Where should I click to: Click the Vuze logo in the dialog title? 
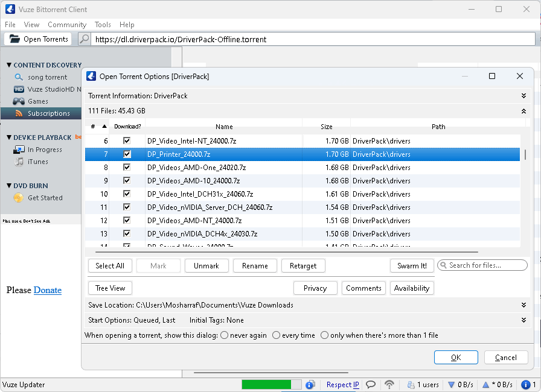(91, 76)
